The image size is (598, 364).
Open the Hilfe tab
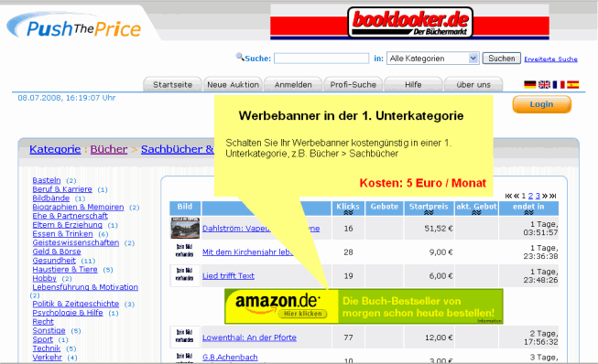point(413,84)
